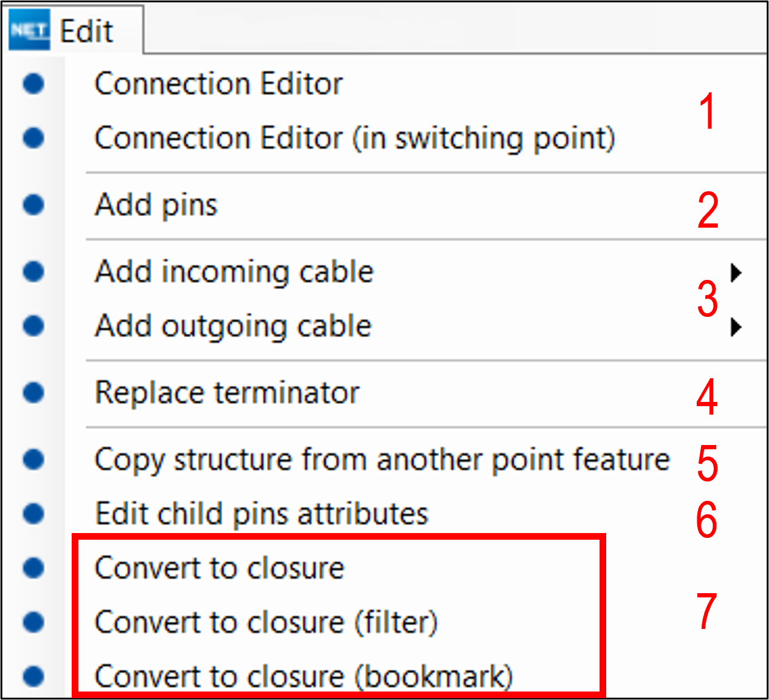Expand the Add outgoing cable submenu arrow
The width and height of the screenshot is (769, 700).
tap(736, 327)
